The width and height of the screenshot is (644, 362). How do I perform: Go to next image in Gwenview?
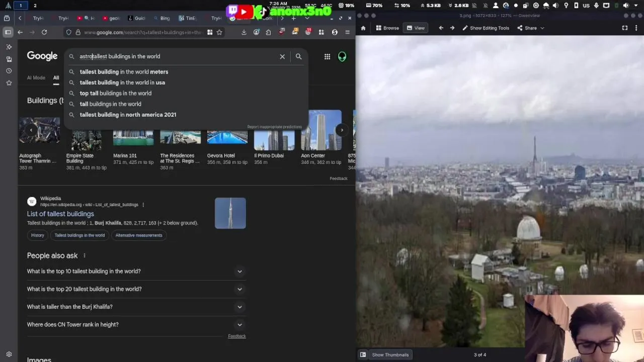(452, 28)
